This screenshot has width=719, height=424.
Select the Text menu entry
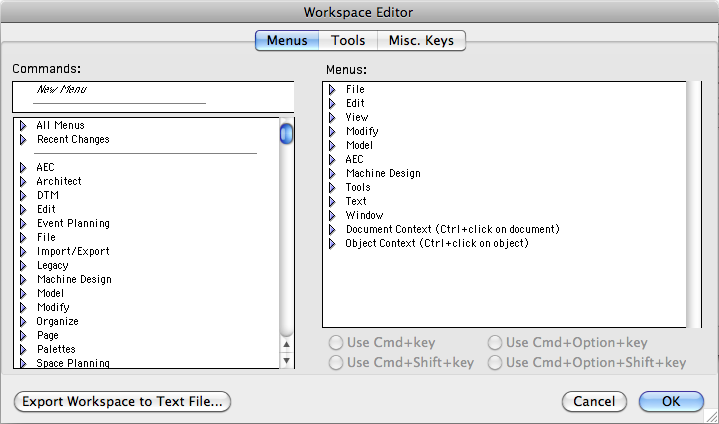(356, 201)
